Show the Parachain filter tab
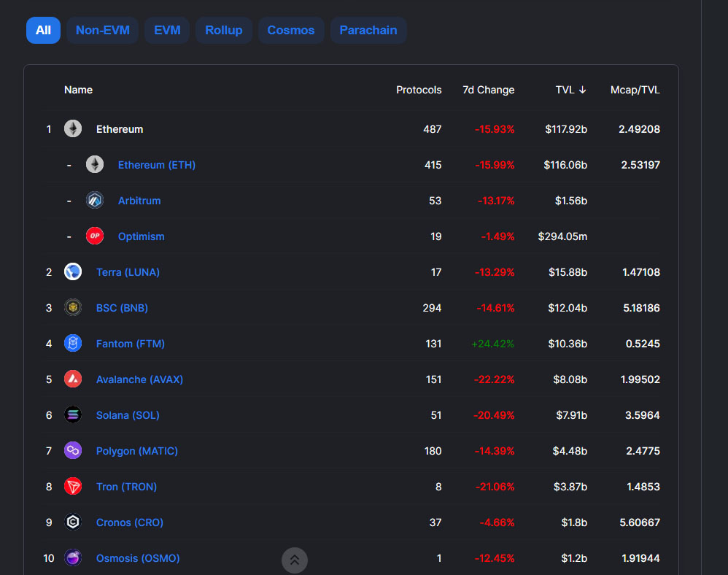Screen dimensions: 728x575 [368, 30]
